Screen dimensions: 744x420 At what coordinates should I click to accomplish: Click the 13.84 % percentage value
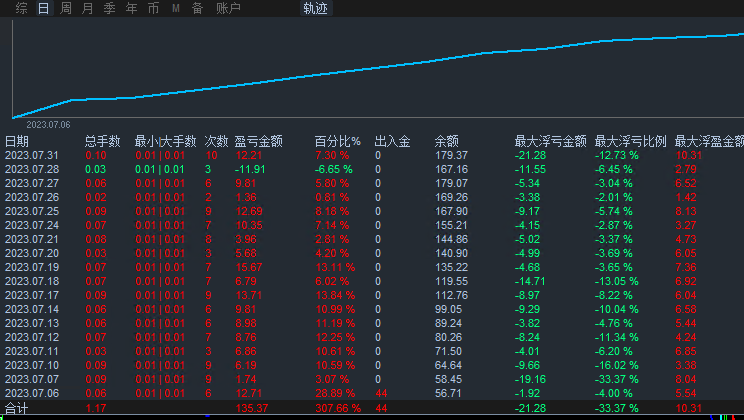point(335,295)
